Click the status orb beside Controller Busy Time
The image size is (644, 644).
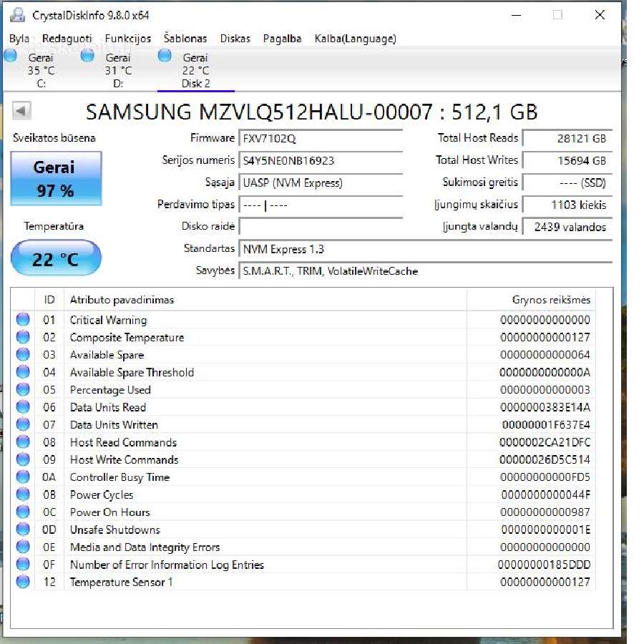pos(23,477)
